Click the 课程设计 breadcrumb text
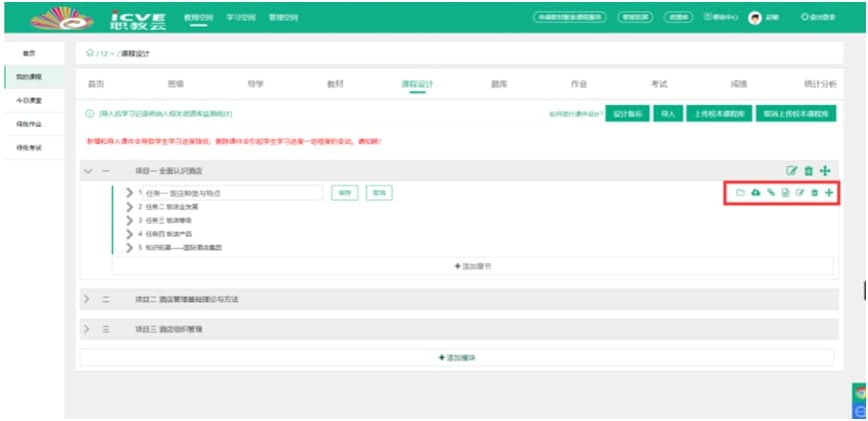Screen dimensions: 868x421 point(135,54)
